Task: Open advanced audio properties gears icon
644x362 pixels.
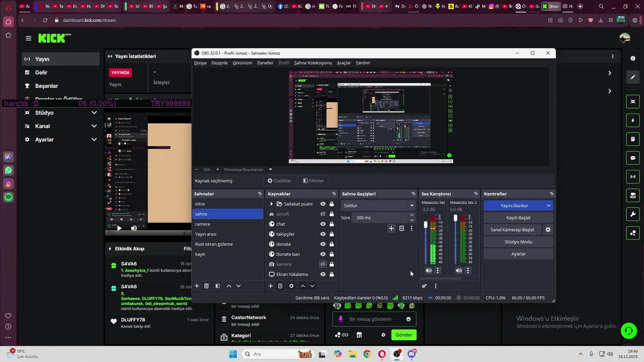Action: pos(425,286)
